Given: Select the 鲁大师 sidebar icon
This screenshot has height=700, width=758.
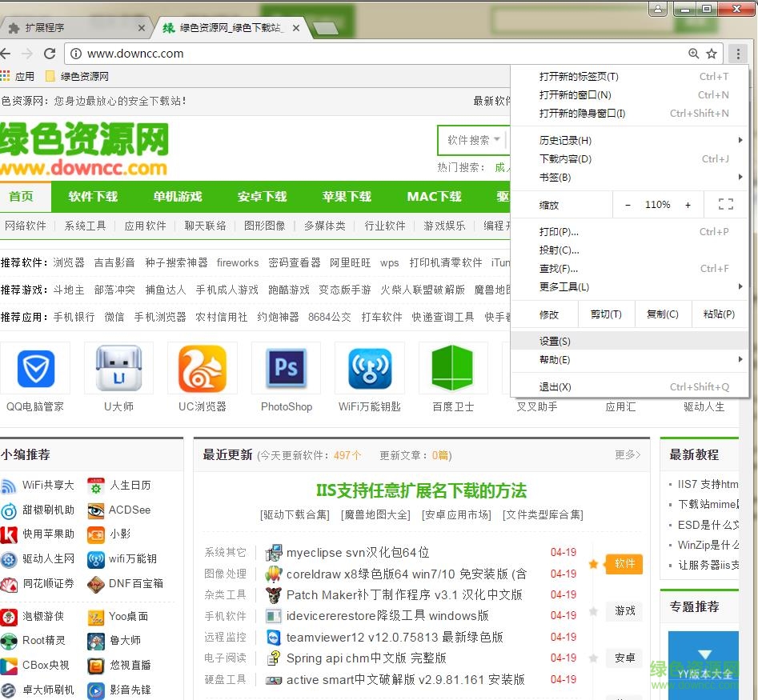Looking at the screenshot, I should coord(96,641).
